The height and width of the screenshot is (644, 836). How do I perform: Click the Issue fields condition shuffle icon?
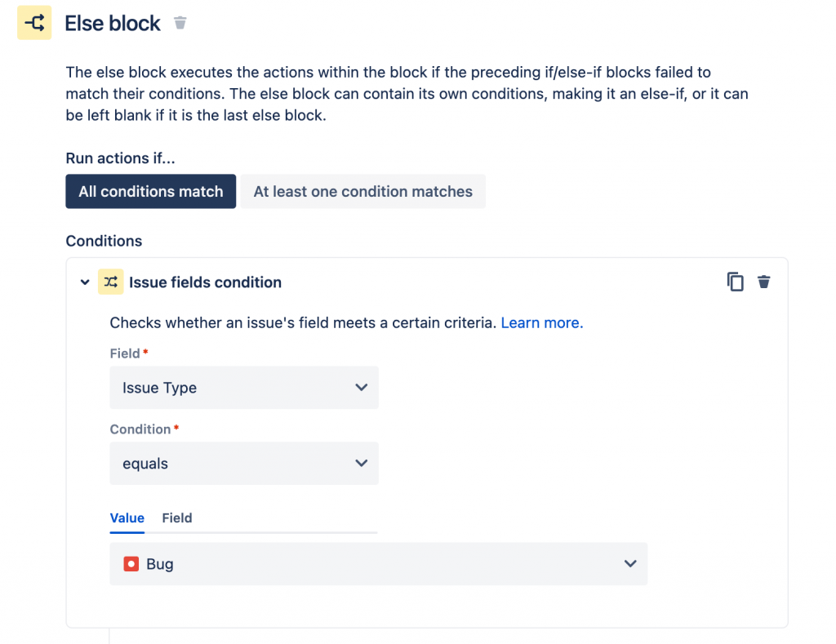110,282
